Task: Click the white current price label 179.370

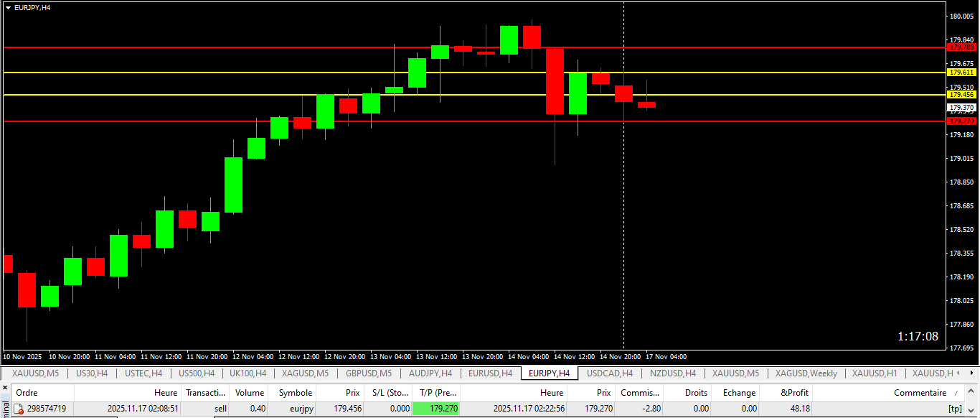Action: [x=961, y=107]
